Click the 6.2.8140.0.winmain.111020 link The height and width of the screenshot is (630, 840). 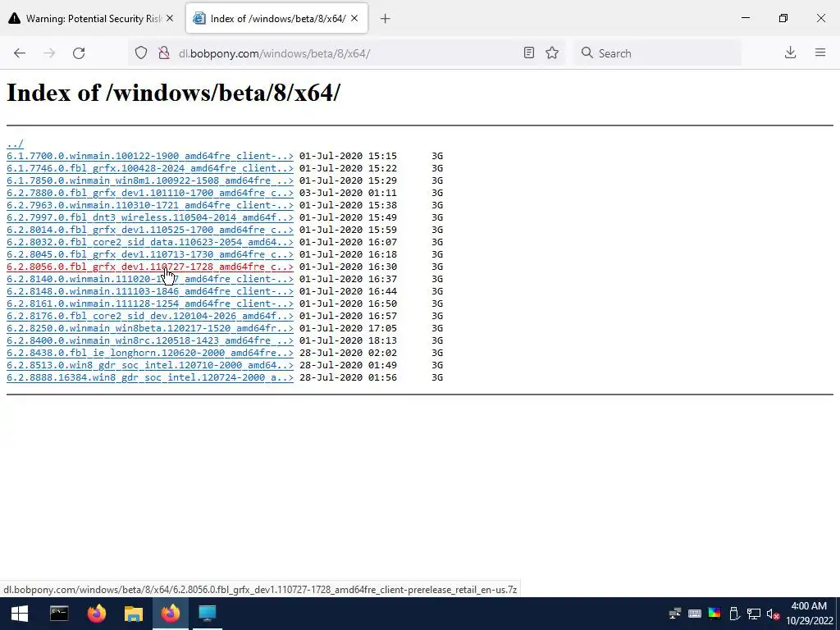point(150,279)
